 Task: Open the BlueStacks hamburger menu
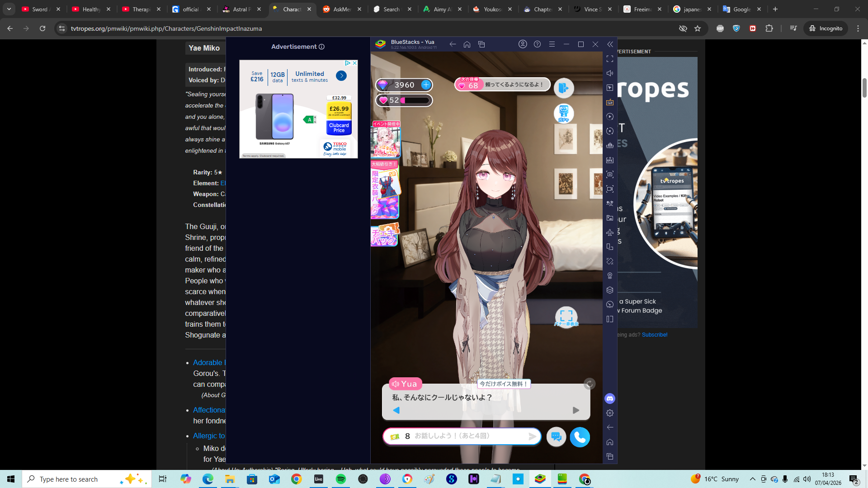552,44
